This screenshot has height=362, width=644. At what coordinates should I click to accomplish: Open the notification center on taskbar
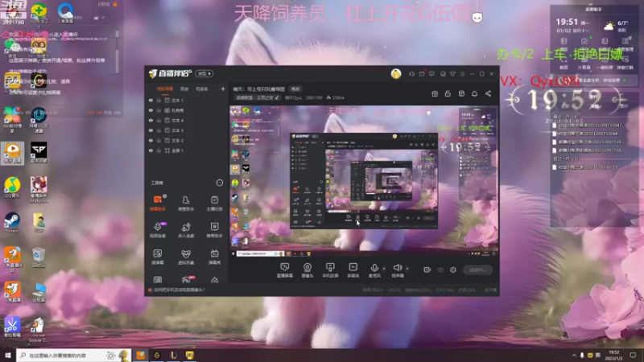pos(633,356)
